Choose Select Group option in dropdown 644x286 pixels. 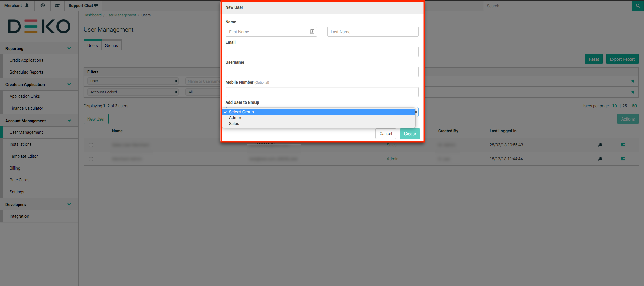(x=319, y=112)
